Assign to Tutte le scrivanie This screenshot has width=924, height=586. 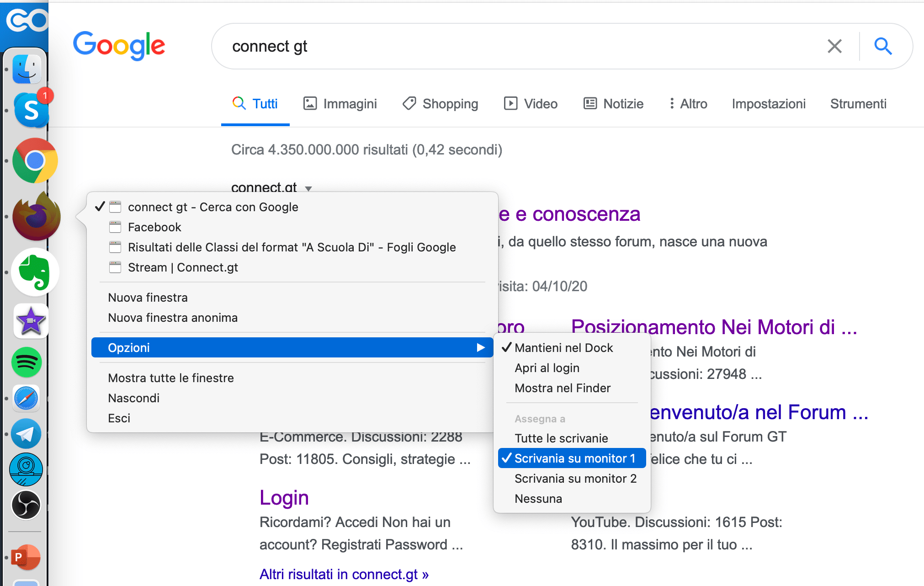point(572,438)
